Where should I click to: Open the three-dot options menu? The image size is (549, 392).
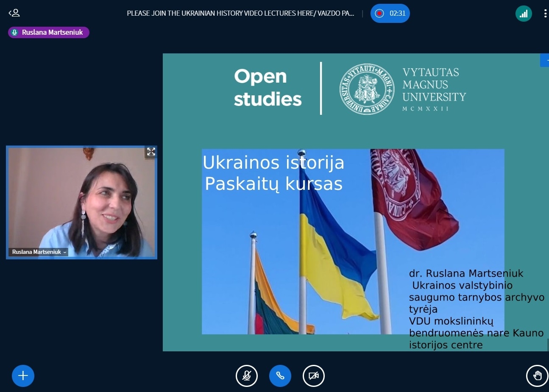[545, 14]
